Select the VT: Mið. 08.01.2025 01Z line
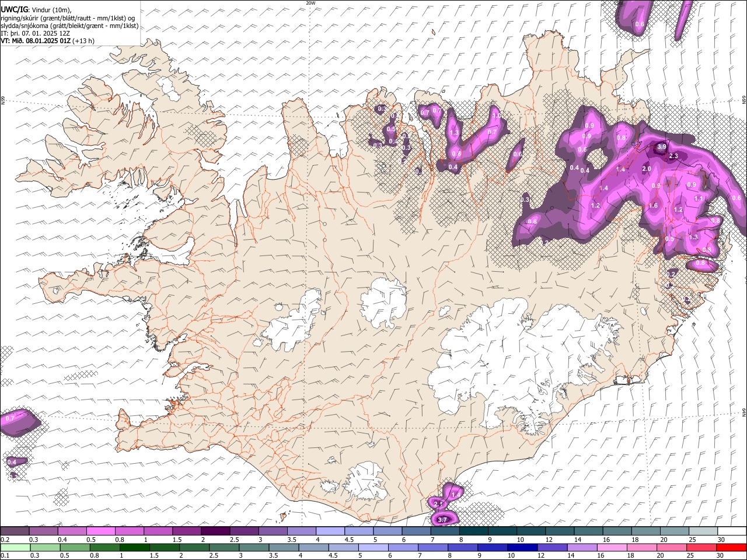This screenshot has width=747, height=560. 36,41
